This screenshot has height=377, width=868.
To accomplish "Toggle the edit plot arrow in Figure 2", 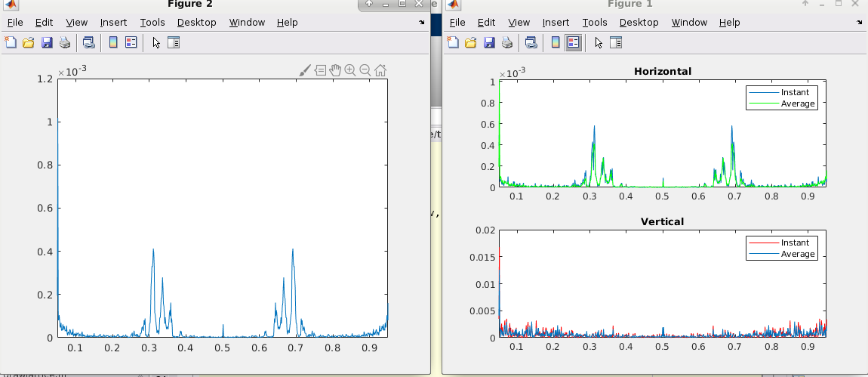I will (x=156, y=42).
